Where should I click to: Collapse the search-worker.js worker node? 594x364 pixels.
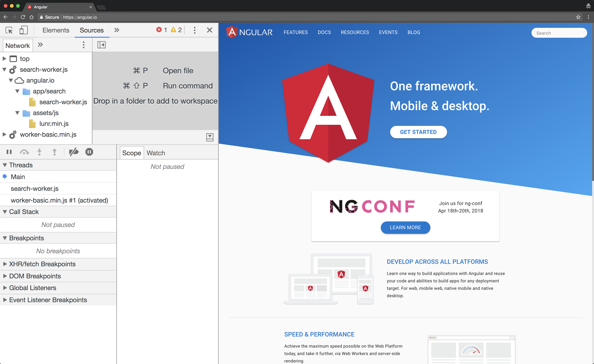coord(4,69)
